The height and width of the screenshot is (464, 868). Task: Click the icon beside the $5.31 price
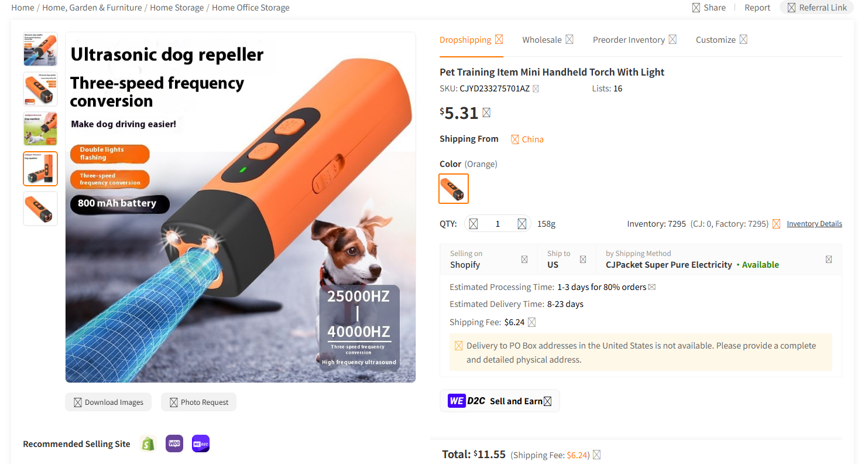(x=486, y=112)
